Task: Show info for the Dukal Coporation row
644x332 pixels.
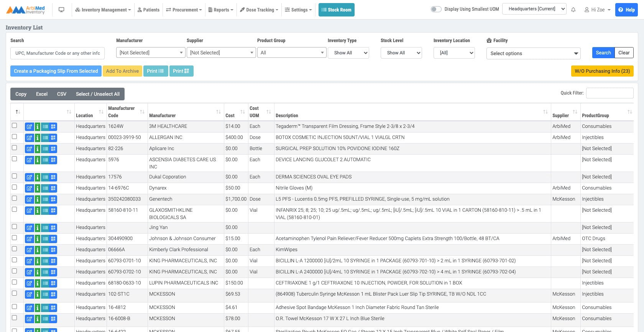Action: pos(38,177)
